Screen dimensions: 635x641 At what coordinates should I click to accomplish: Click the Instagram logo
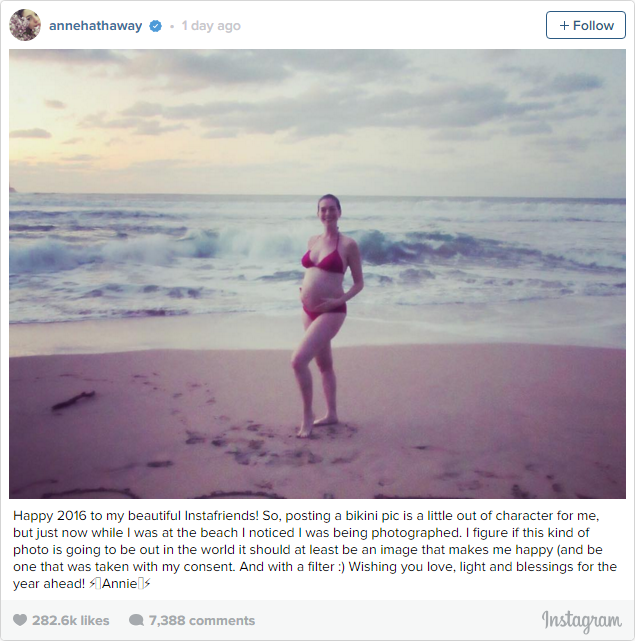[x=581, y=621]
